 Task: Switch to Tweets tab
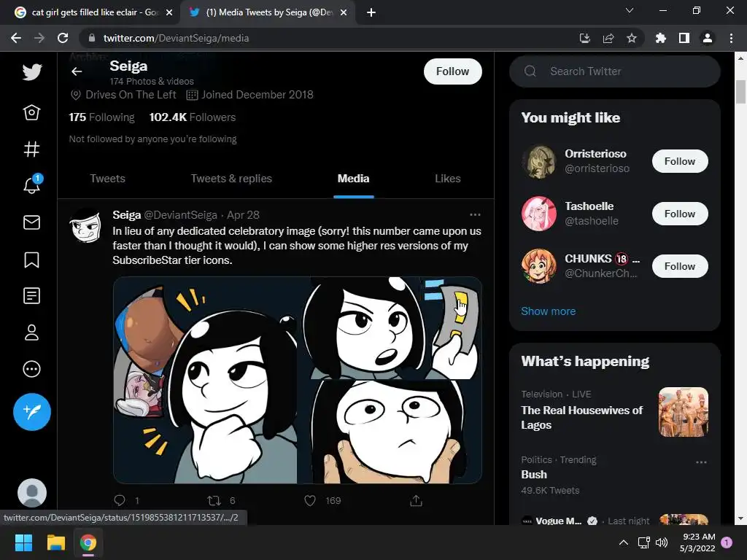[x=108, y=179]
